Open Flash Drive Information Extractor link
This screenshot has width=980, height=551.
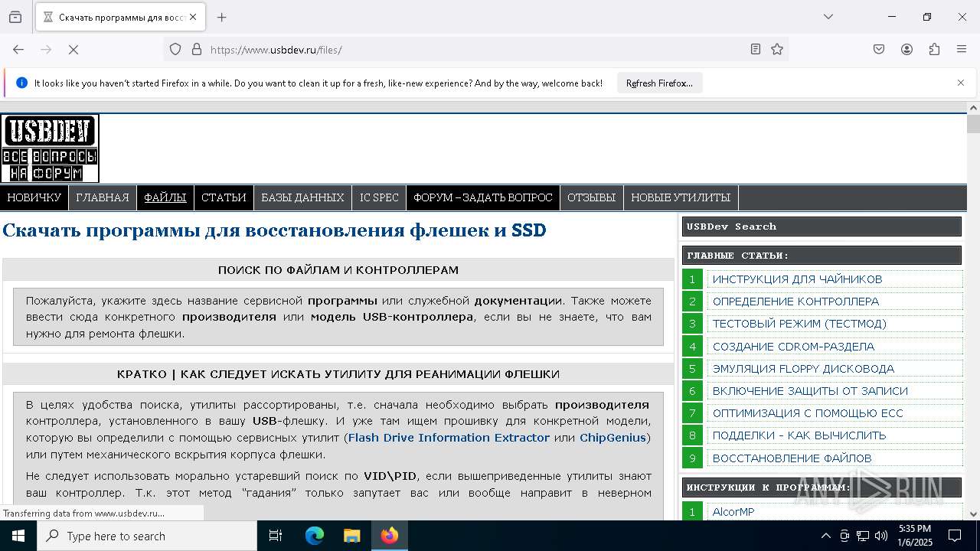[x=449, y=438]
